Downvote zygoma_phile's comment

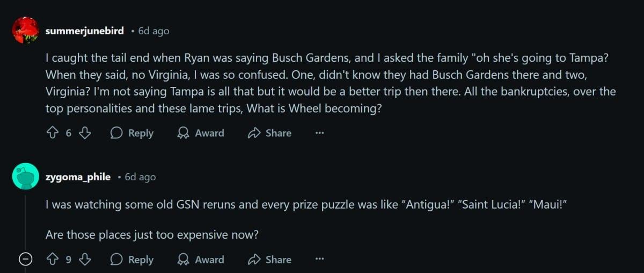(x=85, y=260)
